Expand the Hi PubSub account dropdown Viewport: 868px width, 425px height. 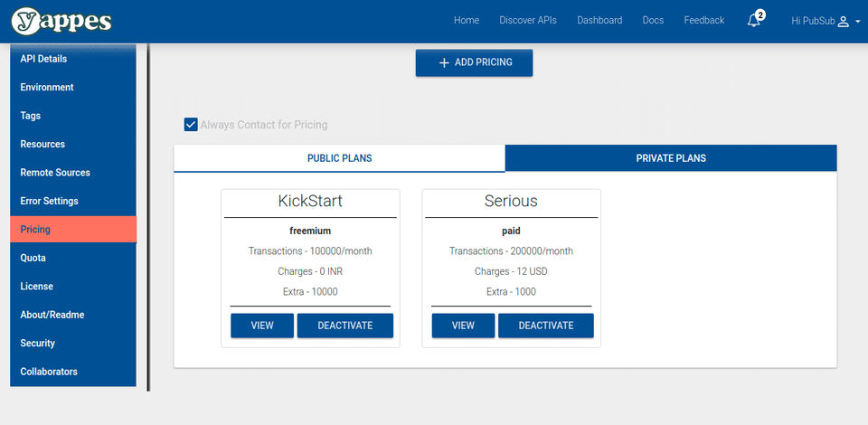tap(856, 22)
